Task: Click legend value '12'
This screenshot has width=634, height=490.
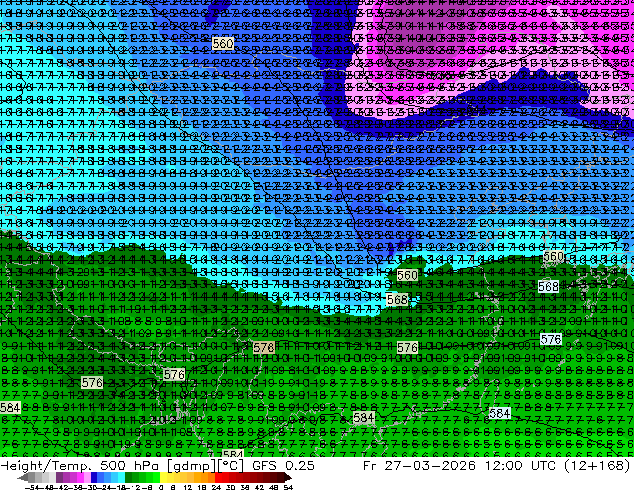Action: [187, 488]
